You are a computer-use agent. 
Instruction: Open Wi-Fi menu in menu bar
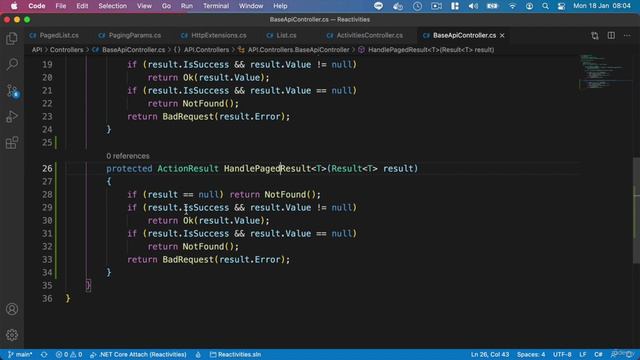point(512,6)
